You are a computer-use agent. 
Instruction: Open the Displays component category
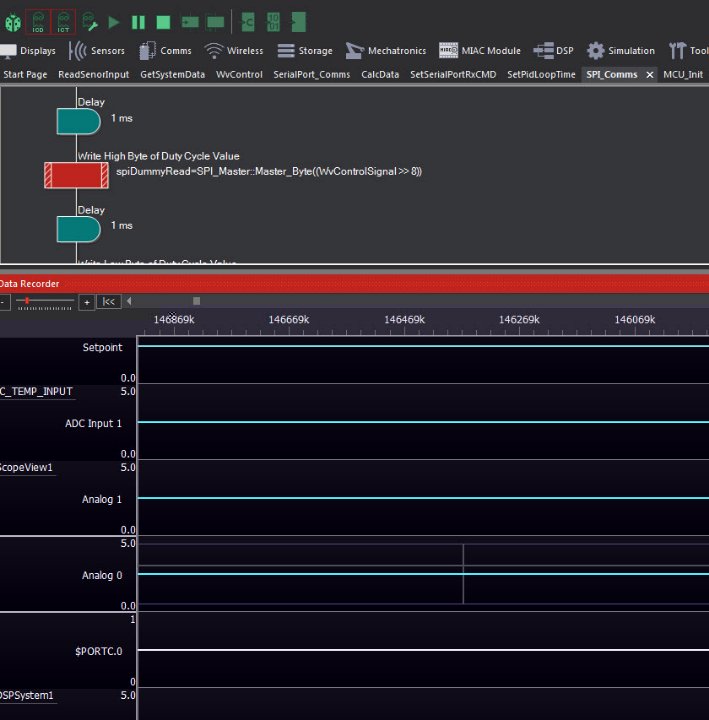tap(28, 51)
